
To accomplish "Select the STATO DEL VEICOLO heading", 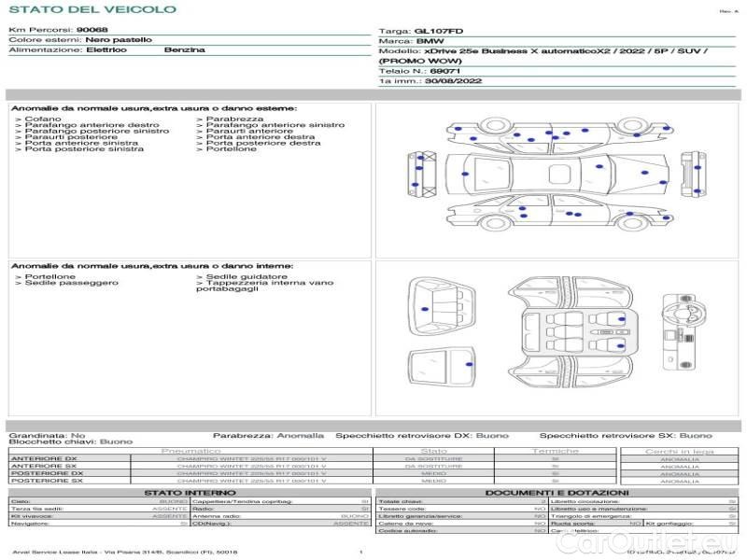I will tap(92, 9).
